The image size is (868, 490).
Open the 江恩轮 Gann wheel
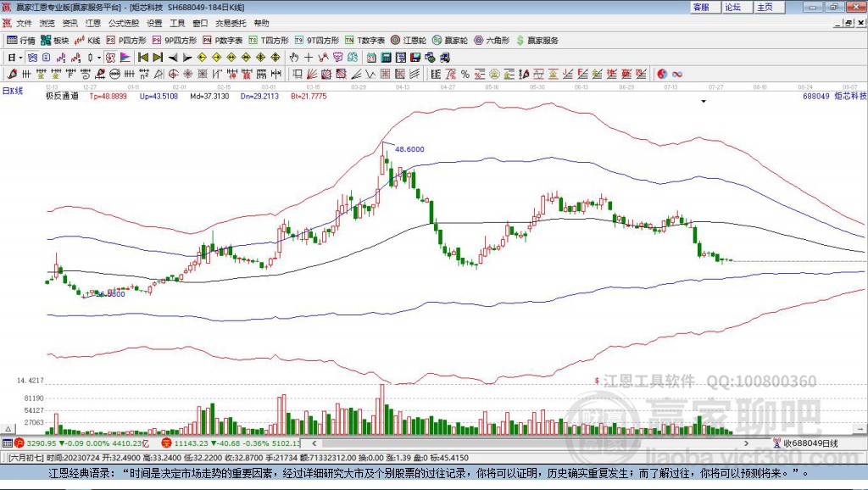[x=409, y=41]
